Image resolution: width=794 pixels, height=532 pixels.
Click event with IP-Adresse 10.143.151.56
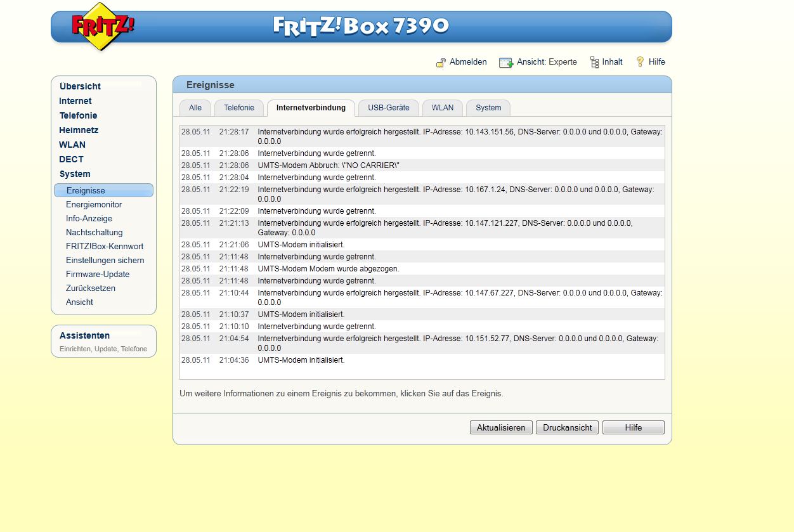[422, 136]
